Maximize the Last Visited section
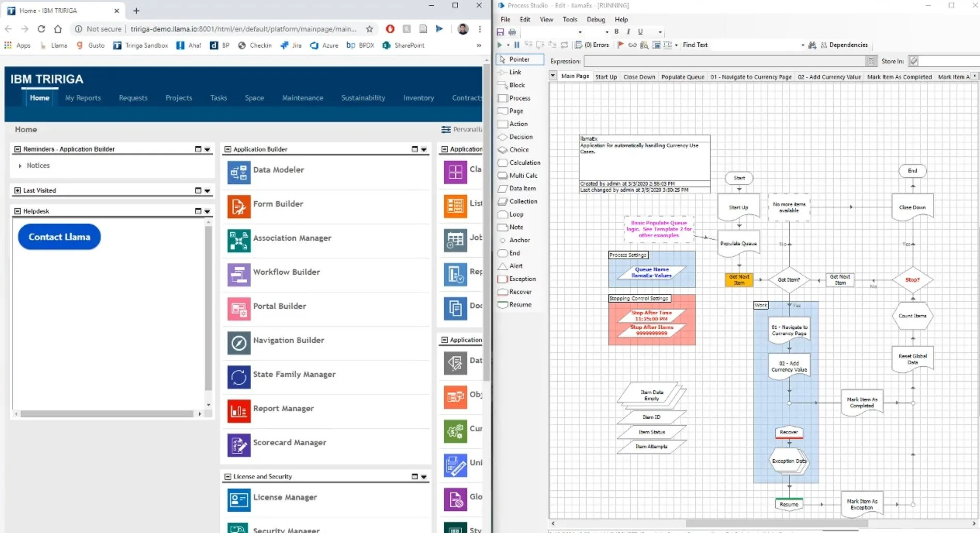The image size is (980, 533). click(x=198, y=191)
